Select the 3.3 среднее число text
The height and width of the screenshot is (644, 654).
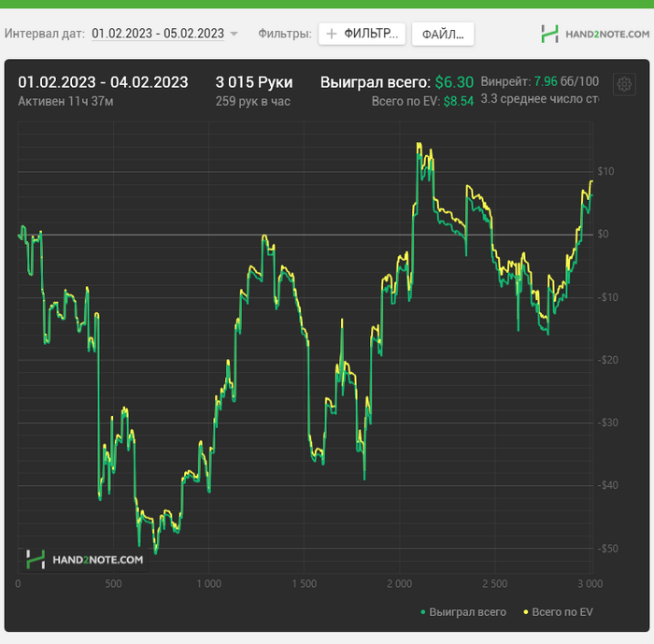(x=540, y=99)
